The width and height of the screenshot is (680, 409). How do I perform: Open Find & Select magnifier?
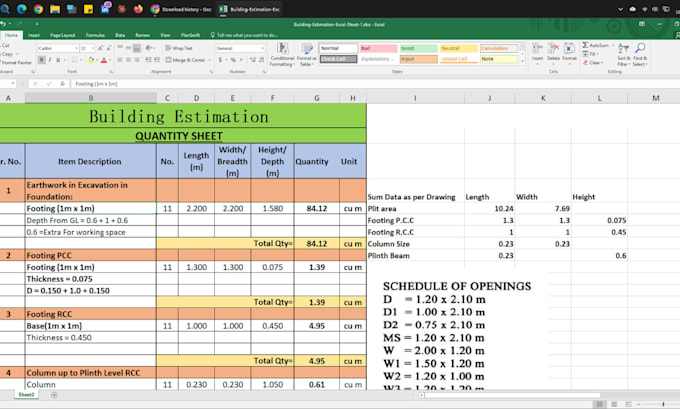coord(640,55)
